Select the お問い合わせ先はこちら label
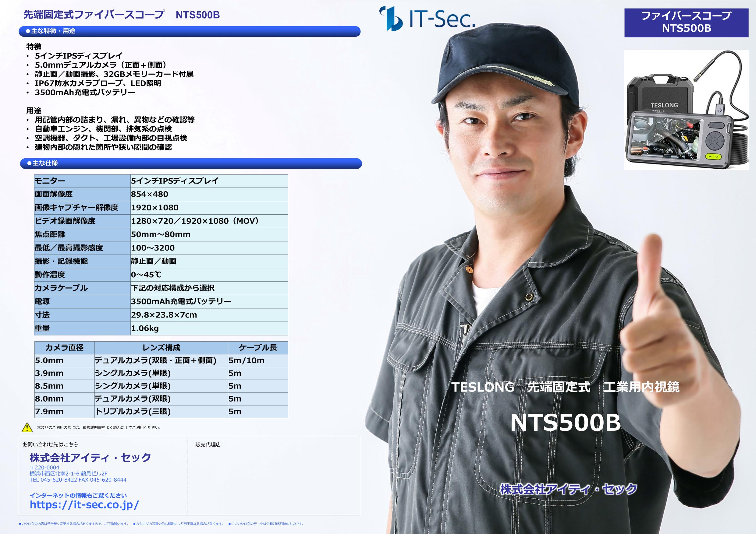This screenshot has height=534, width=756. [x=51, y=445]
